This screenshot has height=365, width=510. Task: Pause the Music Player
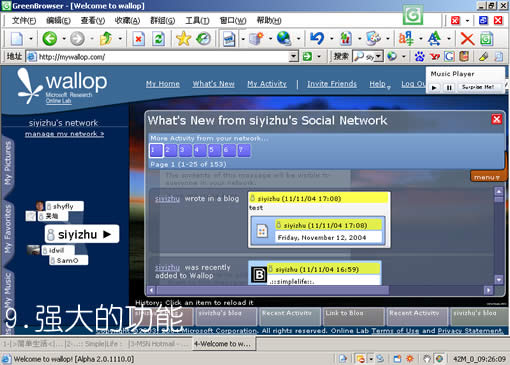point(449,88)
